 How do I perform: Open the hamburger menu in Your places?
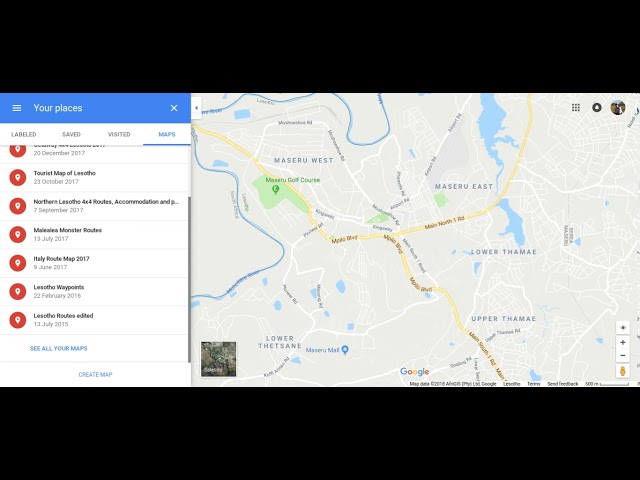click(17, 108)
